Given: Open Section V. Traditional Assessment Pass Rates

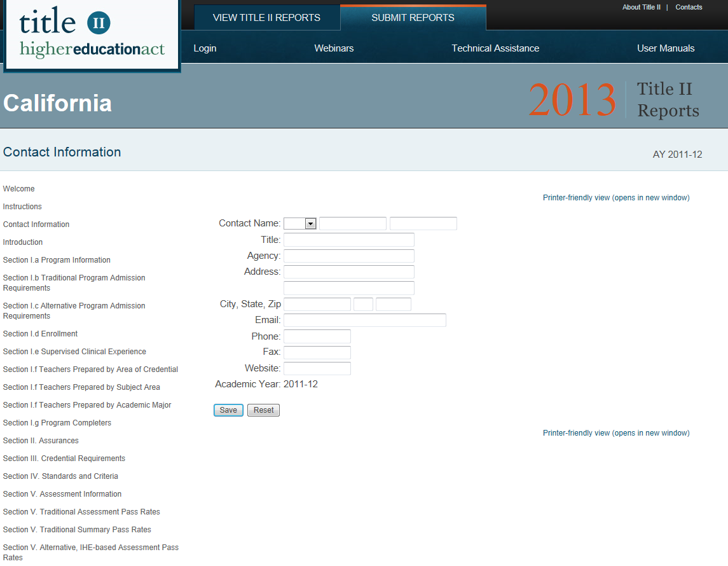Looking at the screenshot, I should tap(81, 512).
